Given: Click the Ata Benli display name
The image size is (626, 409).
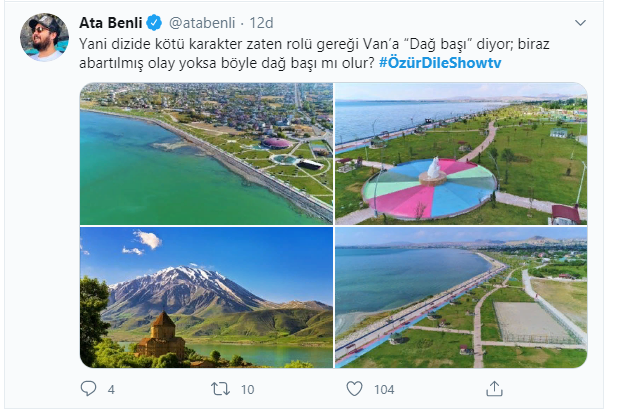Looking at the screenshot, I should click(x=111, y=23).
